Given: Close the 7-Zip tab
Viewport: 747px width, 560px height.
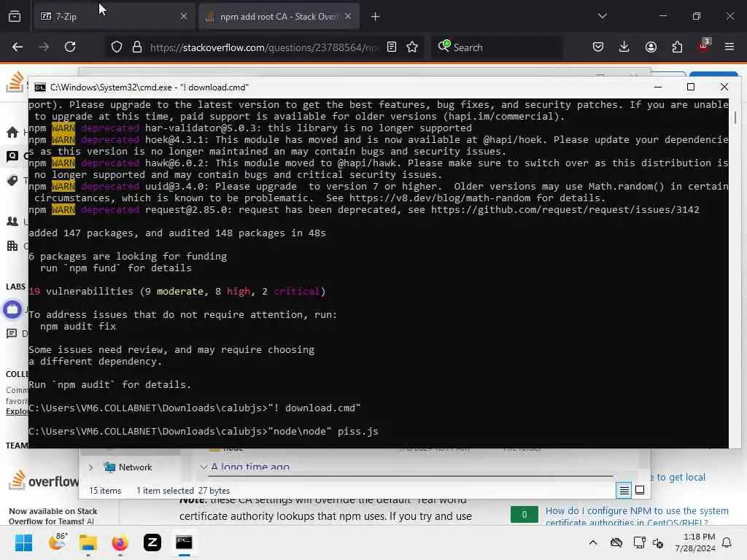Looking at the screenshot, I should coord(184,17).
